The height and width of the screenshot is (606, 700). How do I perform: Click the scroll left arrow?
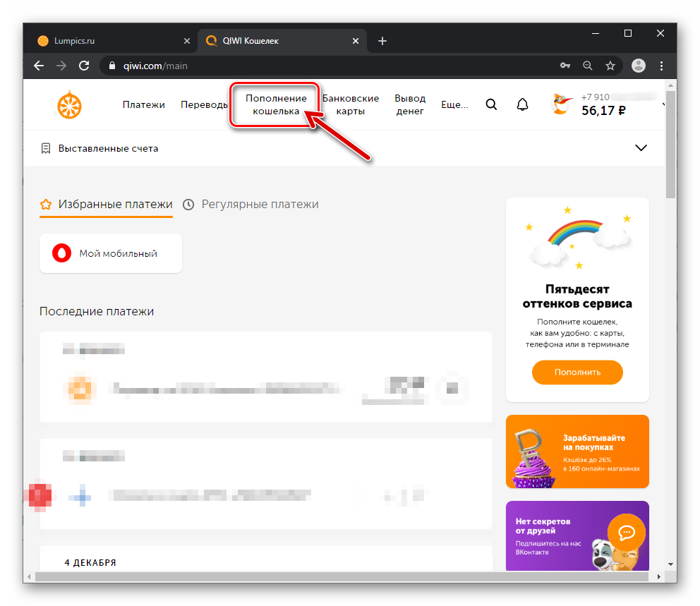pyautogui.click(x=30, y=576)
